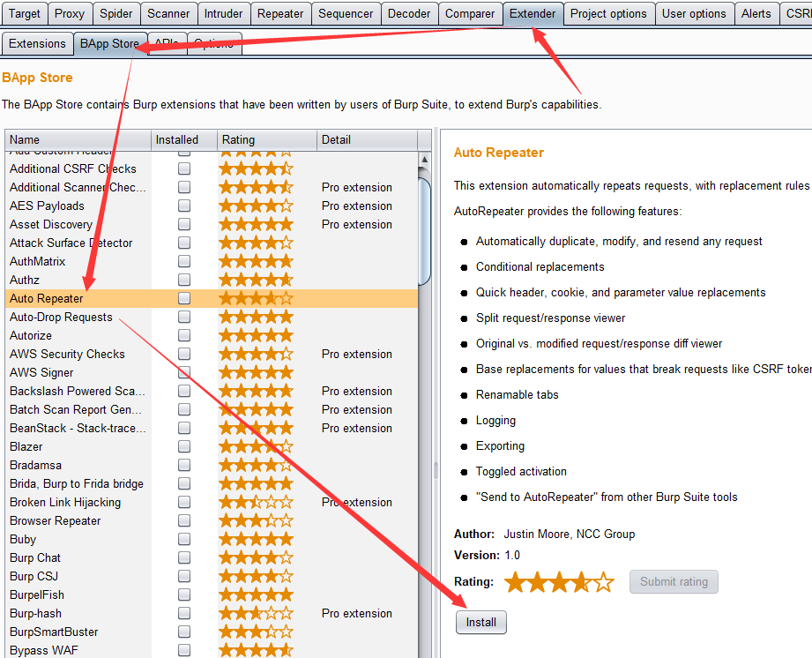812x658 pixels.
Task: Sort by the Detail column header
Action: (367, 140)
